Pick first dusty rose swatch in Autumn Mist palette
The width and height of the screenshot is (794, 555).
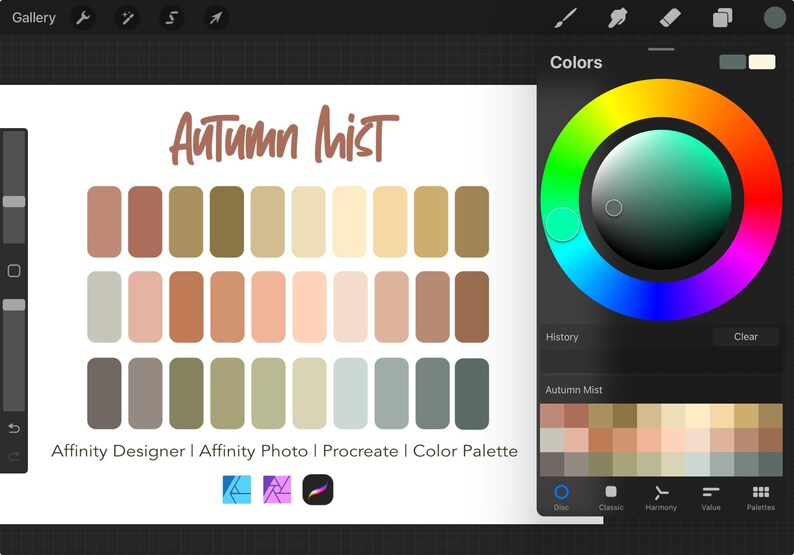(552, 416)
